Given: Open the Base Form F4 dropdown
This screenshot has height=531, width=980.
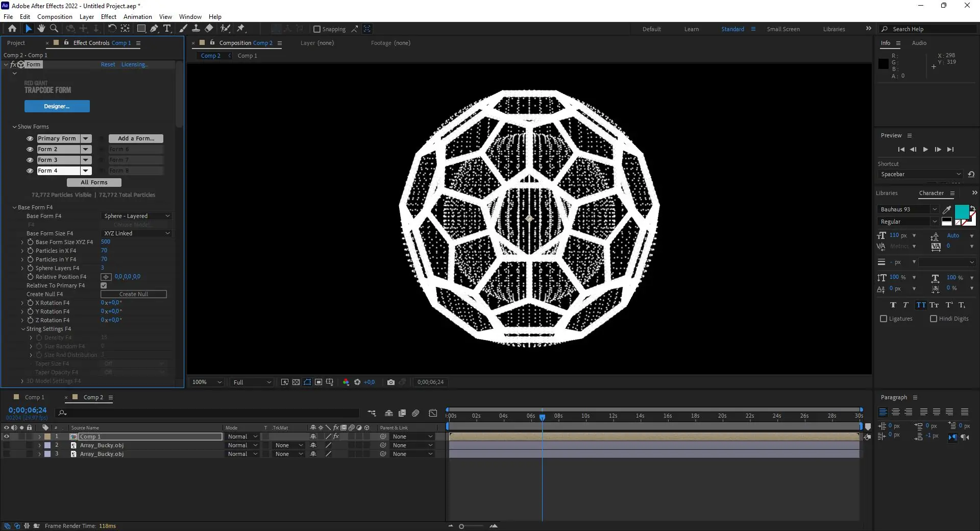Looking at the screenshot, I should click(x=136, y=216).
